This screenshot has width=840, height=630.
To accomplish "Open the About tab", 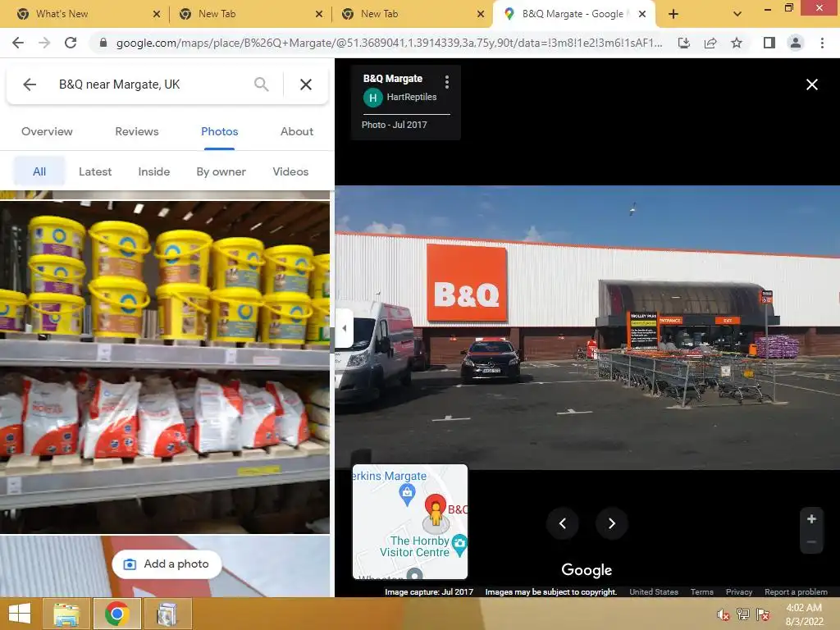I will [297, 131].
